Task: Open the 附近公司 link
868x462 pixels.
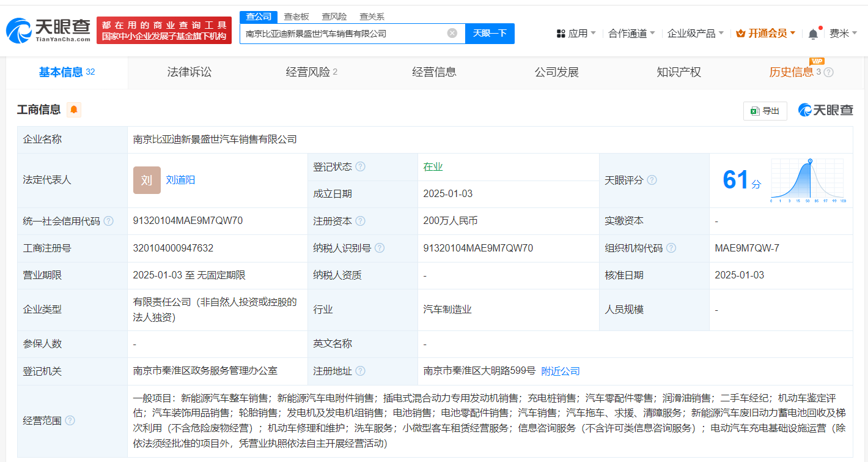Action: (x=561, y=371)
